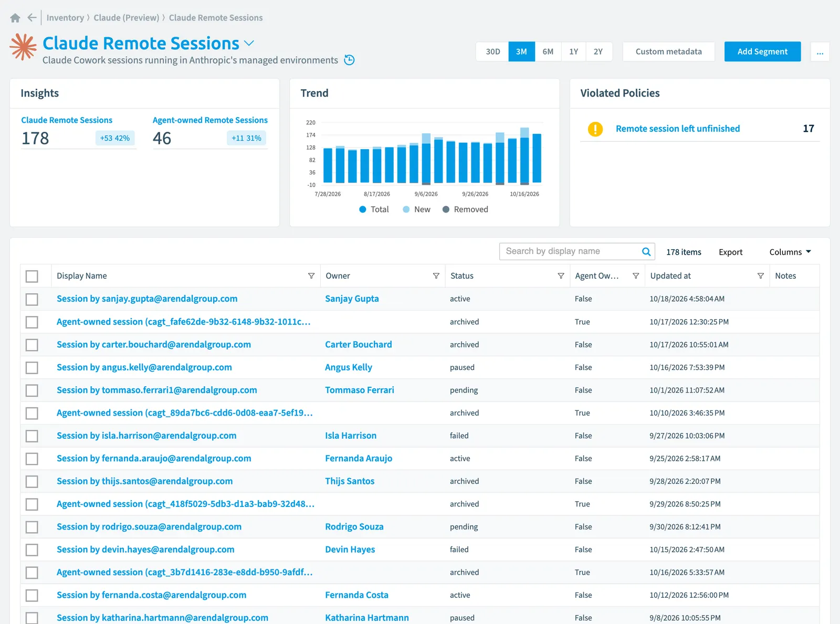Open the history clock icon beside the subtitle

pos(349,60)
